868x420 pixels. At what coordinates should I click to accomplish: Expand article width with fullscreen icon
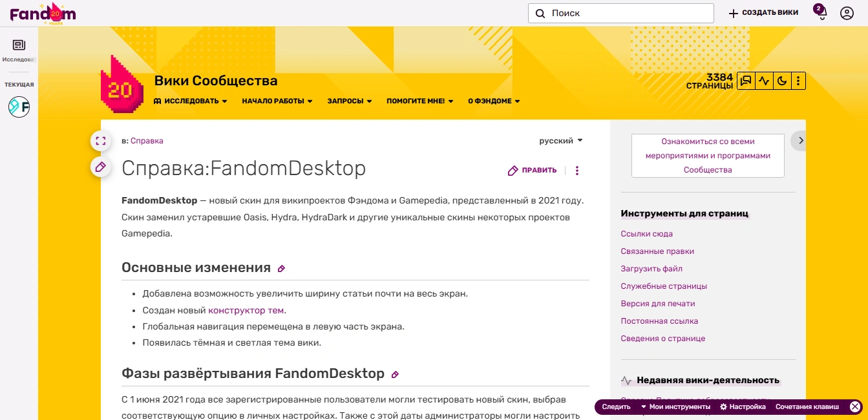(x=100, y=140)
